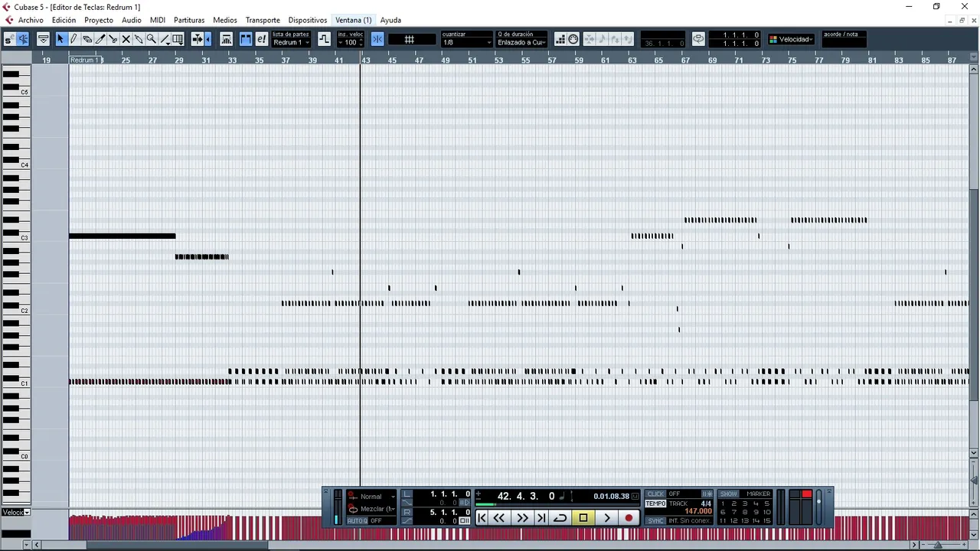This screenshot has height=551, width=980.
Task: Click the SHOW markers button
Action: pos(729,494)
